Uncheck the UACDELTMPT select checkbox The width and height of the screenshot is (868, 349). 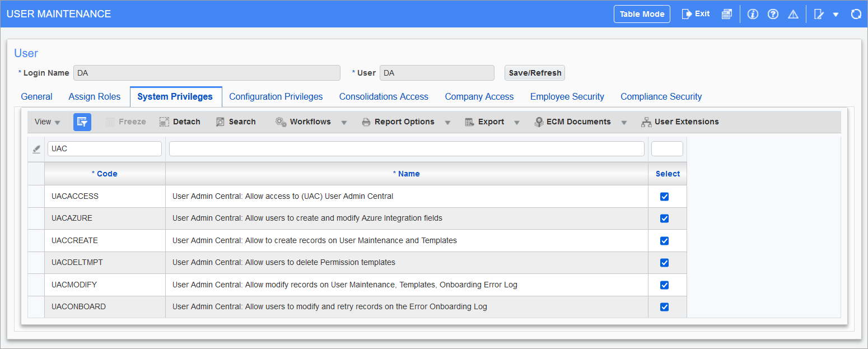pyautogui.click(x=664, y=263)
